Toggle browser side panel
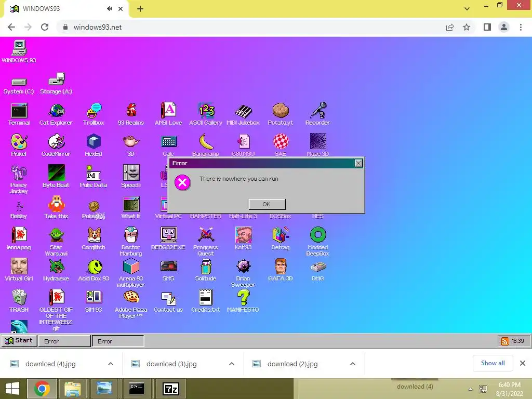This screenshot has height=399, width=532. (x=487, y=27)
